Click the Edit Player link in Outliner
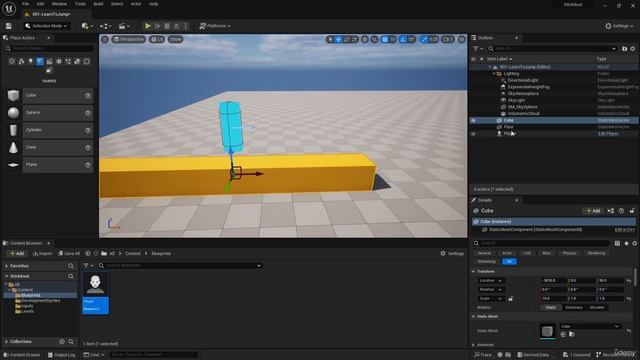Viewport: 640px width, 360px height. (x=608, y=133)
